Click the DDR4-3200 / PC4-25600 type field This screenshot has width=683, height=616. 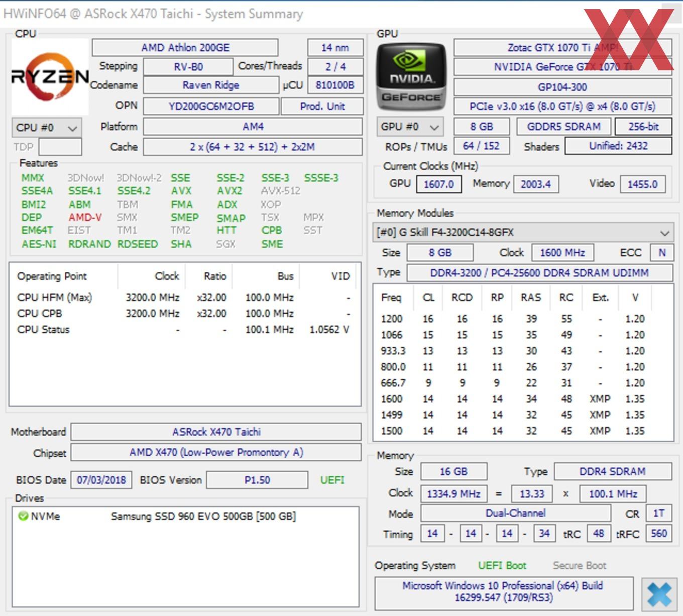coord(539,273)
